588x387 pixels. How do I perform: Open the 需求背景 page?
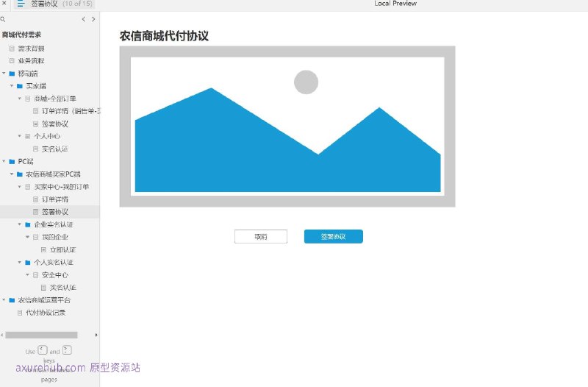[31, 49]
